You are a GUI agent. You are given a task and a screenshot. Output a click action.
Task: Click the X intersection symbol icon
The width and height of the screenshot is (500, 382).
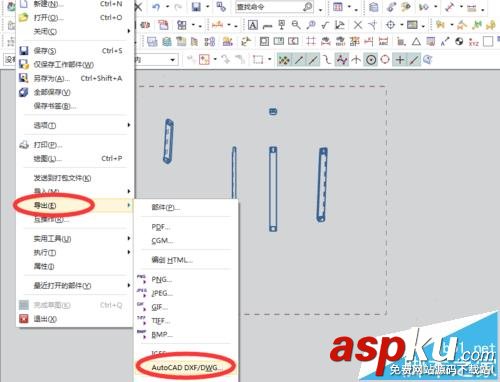pos(358,25)
